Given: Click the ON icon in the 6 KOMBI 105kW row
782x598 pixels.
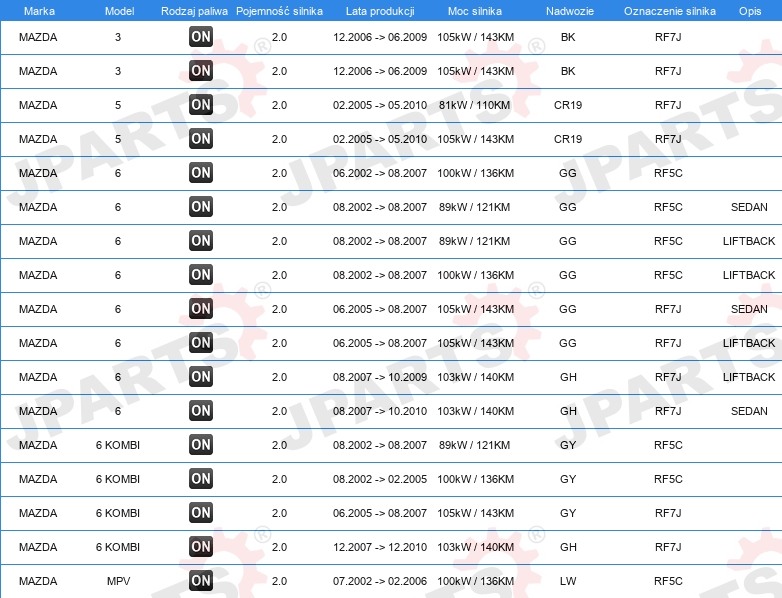Looking at the screenshot, I should (201, 512).
